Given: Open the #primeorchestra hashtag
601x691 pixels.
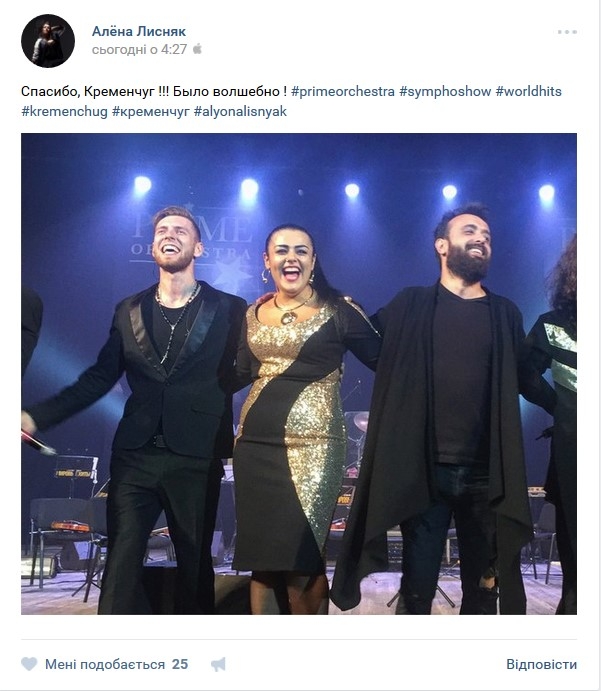Looking at the screenshot, I should click(x=343, y=92).
